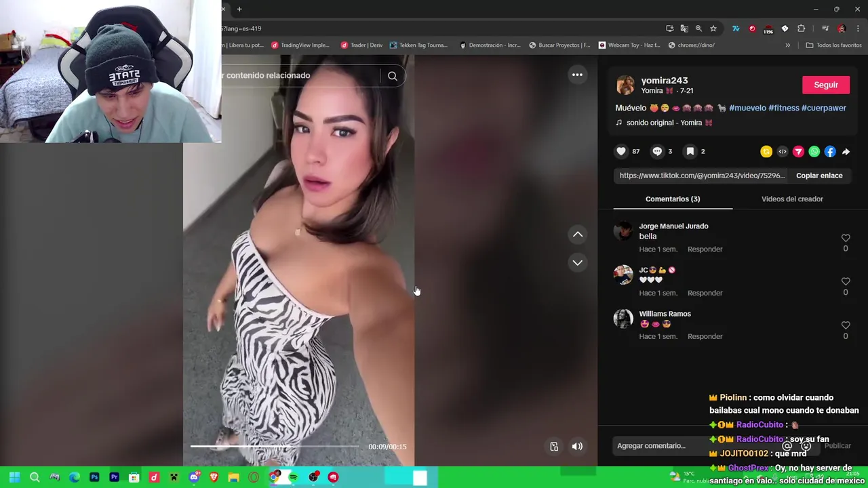Open the #fitness hashtag

tap(784, 108)
